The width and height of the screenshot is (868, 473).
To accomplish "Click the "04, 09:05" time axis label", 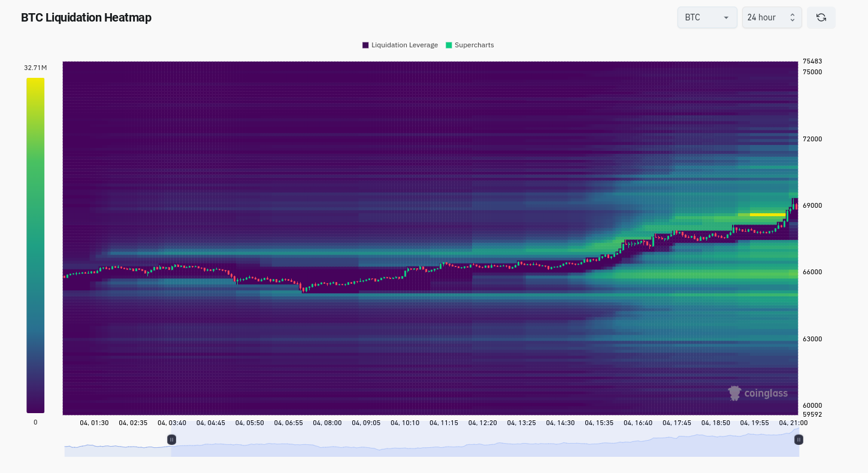I will [366, 423].
